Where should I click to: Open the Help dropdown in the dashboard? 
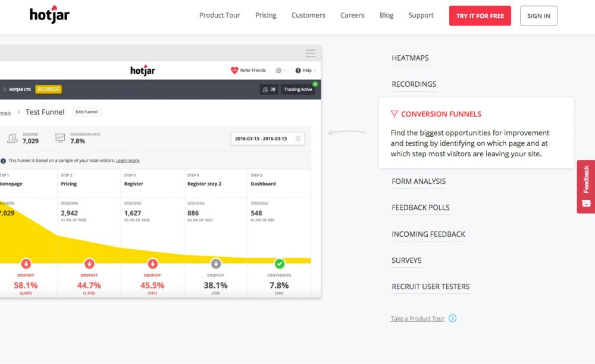point(305,71)
